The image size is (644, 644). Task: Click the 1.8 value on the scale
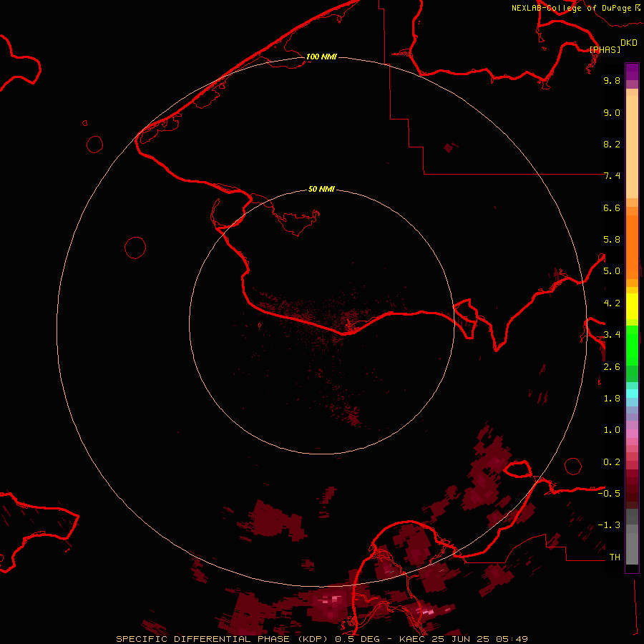pos(612,399)
